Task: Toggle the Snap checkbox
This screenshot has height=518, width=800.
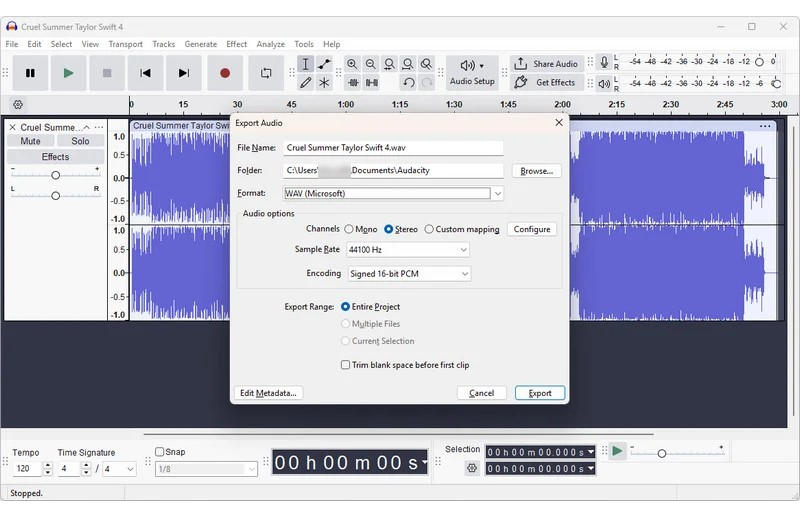Action: coord(160,452)
